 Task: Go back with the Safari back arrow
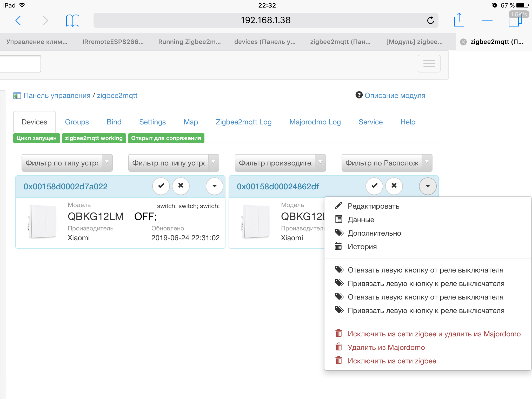pyautogui.click(x=18, y=21)
